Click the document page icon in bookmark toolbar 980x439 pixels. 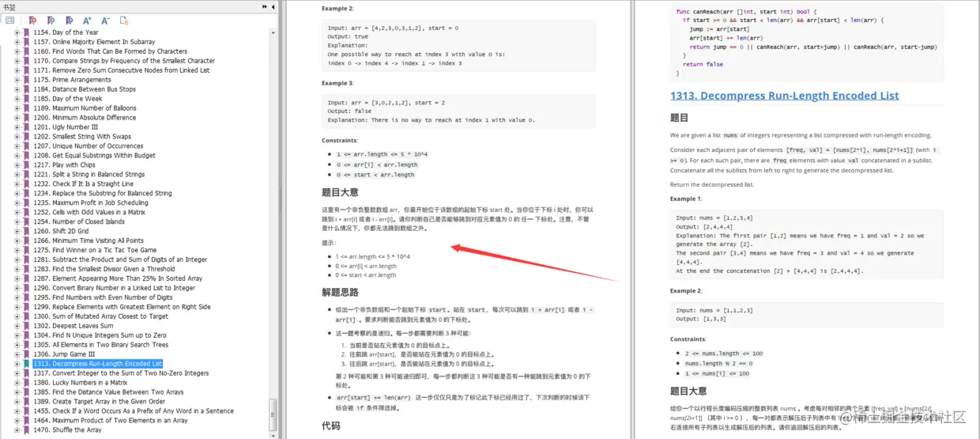point(124,20)
